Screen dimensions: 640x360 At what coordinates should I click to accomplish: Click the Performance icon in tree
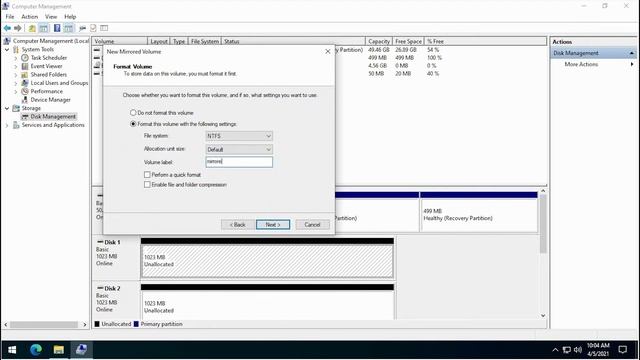click(x=24, y=91)
